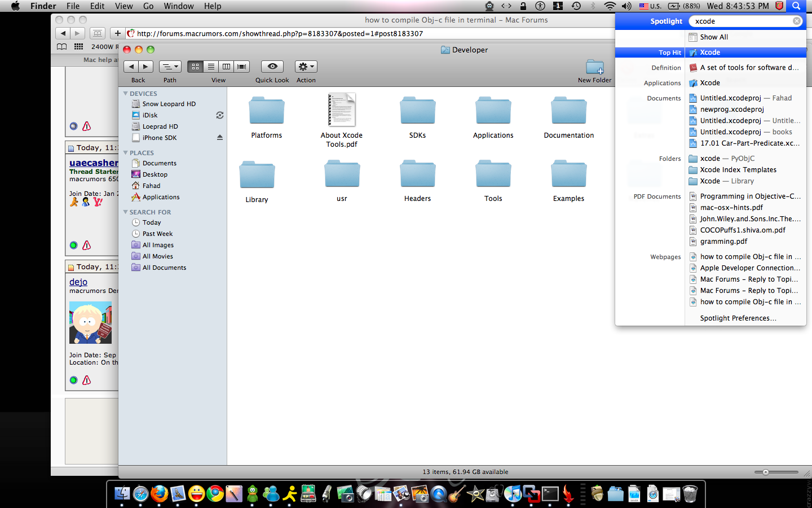Image resolution: width=812 pixels, height=508 pixels.
Task: Click the New Folder toolbar icon
Action: click(x=594, y=67)
